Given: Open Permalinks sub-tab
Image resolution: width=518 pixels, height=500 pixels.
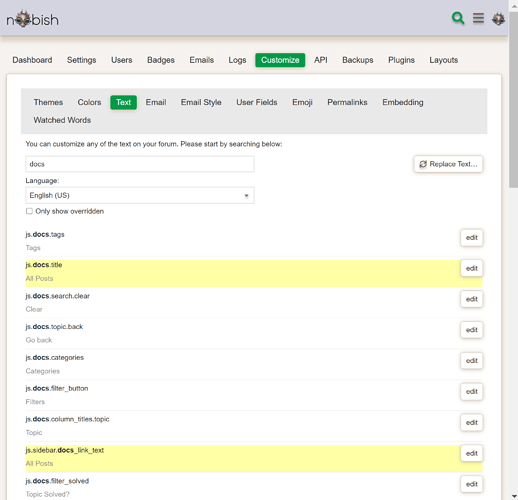Looking at the screenshot, I should pos(347,102).
